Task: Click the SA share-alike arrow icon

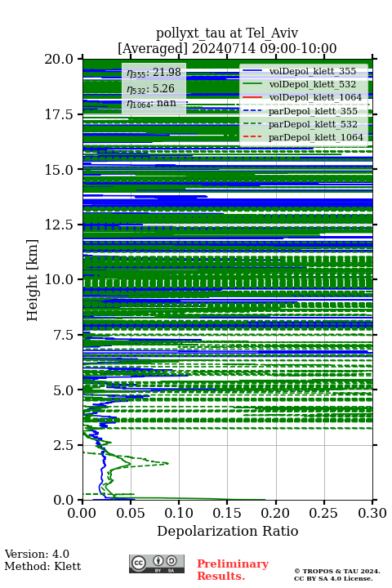Action: (171, 561)
